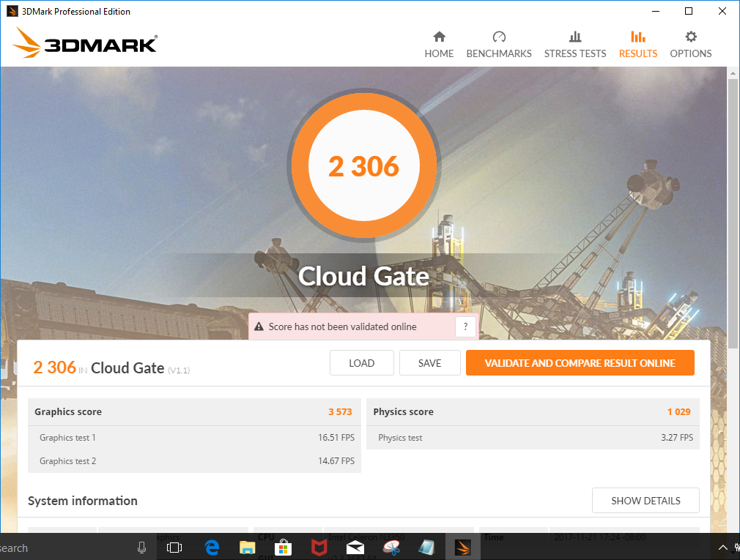Open the blue notepad taskbar icon
The height and width of the screenshot is (560, 740).
point(426,548)
